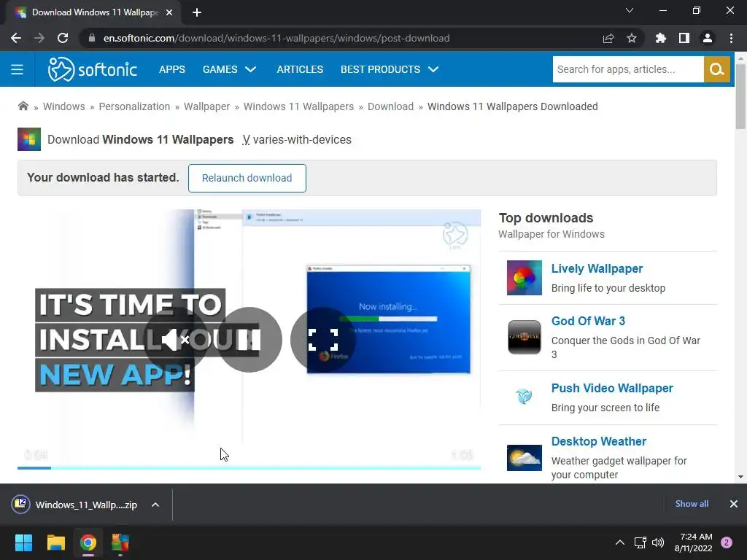Close the Download Windows 11 Wallpapers tab
This screenshot has height=560, width=747.
coord(169,12)
